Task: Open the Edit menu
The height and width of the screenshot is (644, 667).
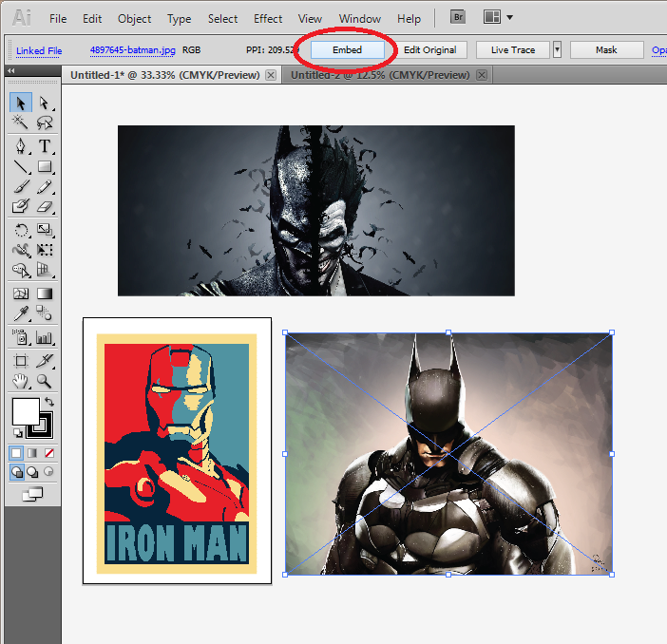Action: [92, 19]
